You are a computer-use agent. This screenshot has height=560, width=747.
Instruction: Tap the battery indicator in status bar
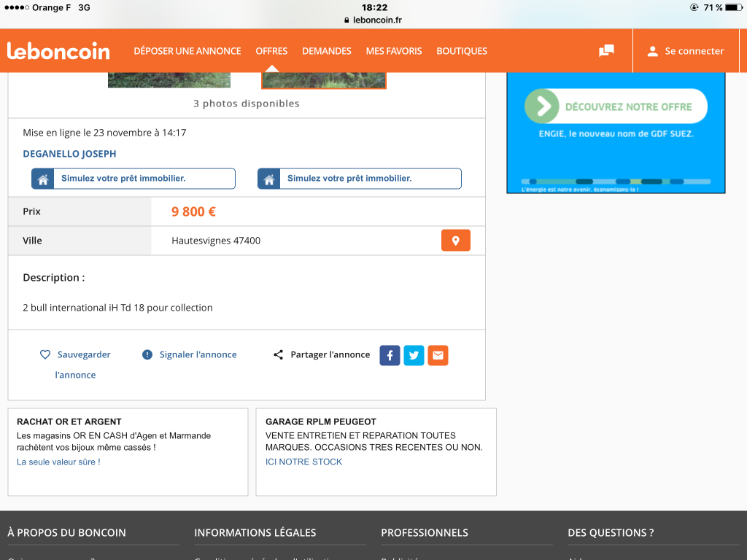(734, 7)
